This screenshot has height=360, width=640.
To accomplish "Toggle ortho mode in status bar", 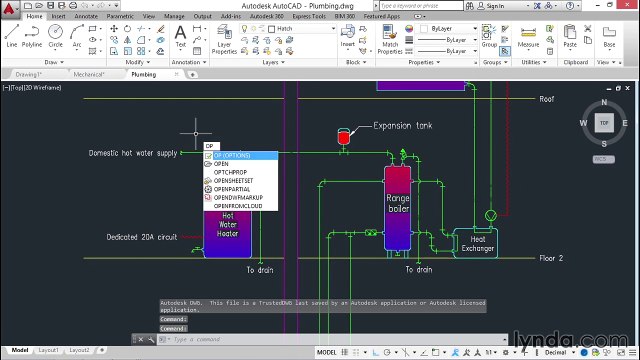I will pos(376,352).
